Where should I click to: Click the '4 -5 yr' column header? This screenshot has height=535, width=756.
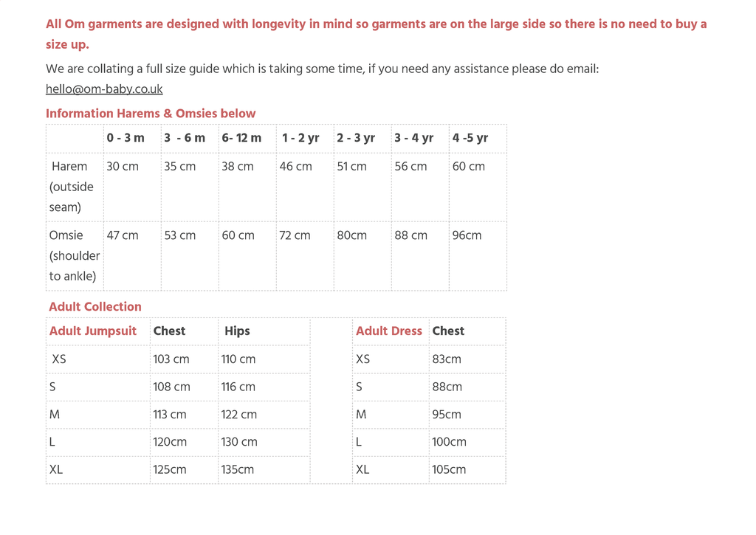tap(470, 138)
